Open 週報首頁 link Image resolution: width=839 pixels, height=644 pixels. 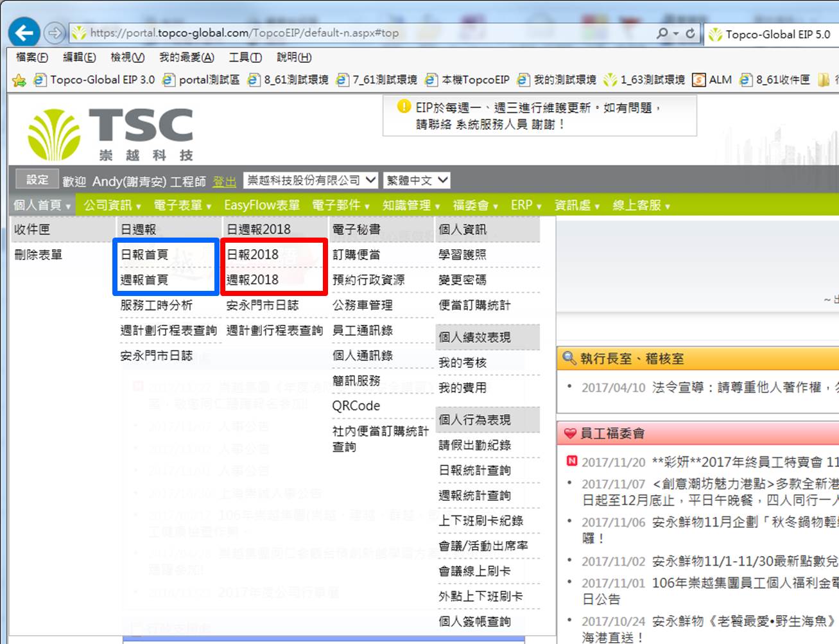144,280
